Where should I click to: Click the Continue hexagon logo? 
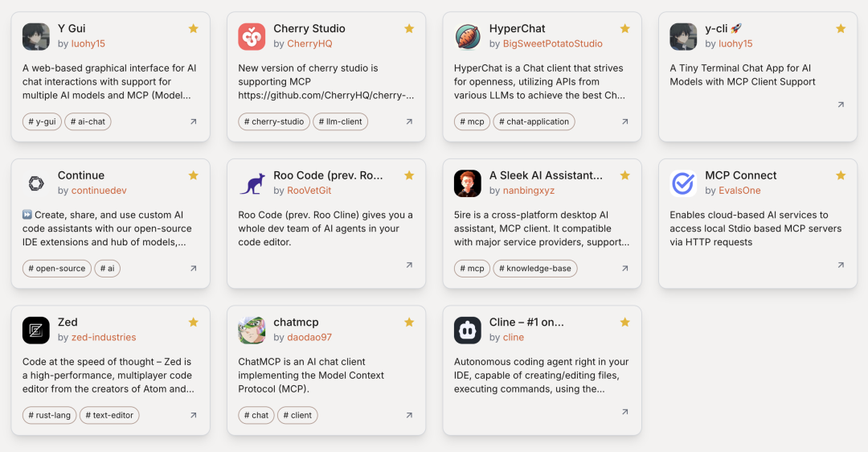[x=36, y=183]
